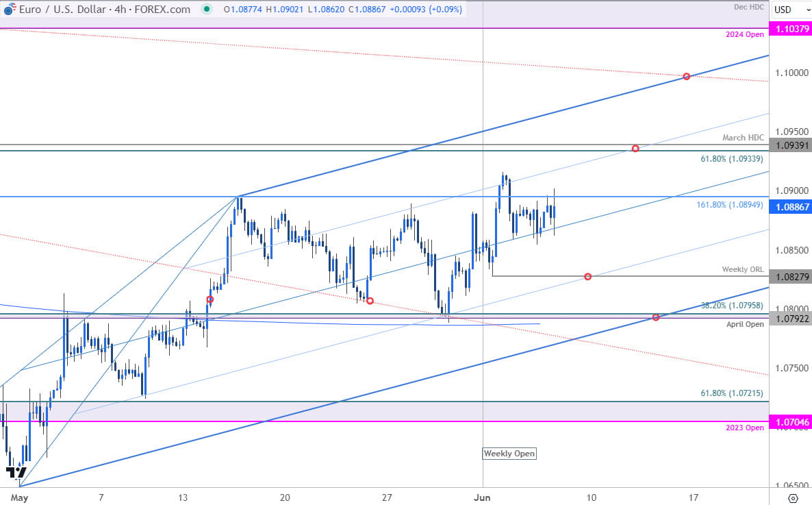
Task: Click the C1.08867 close value in header
Action: 367,10
